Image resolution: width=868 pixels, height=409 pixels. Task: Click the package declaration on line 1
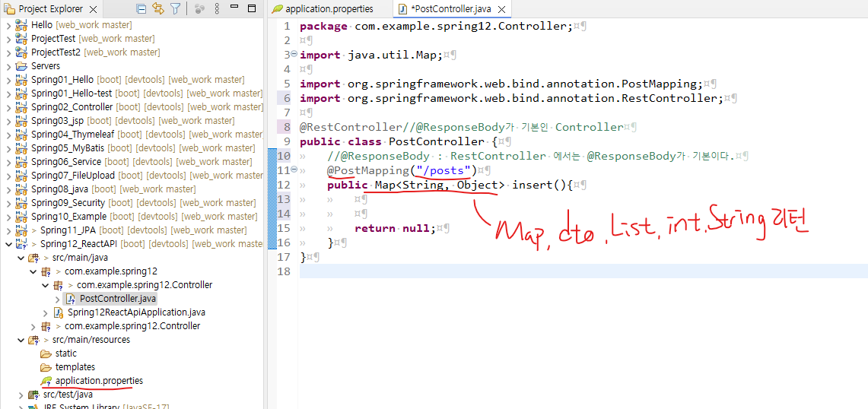coord(436,26)
